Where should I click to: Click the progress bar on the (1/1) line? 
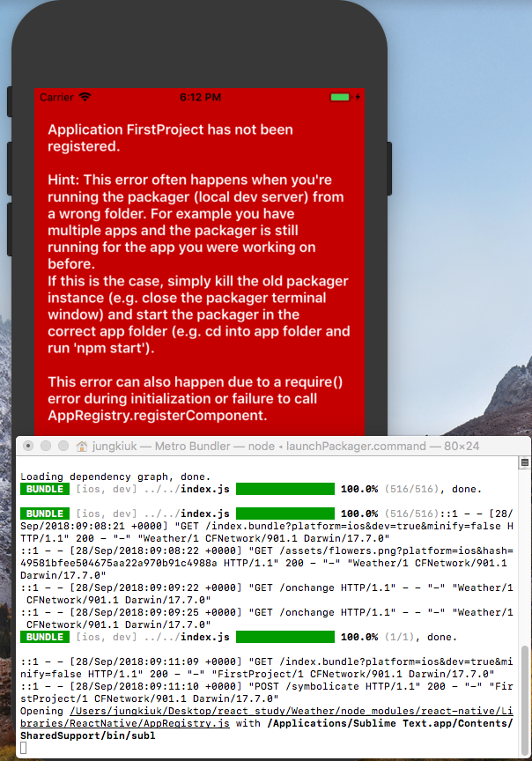pyautogui.click(x=284, y=637)
